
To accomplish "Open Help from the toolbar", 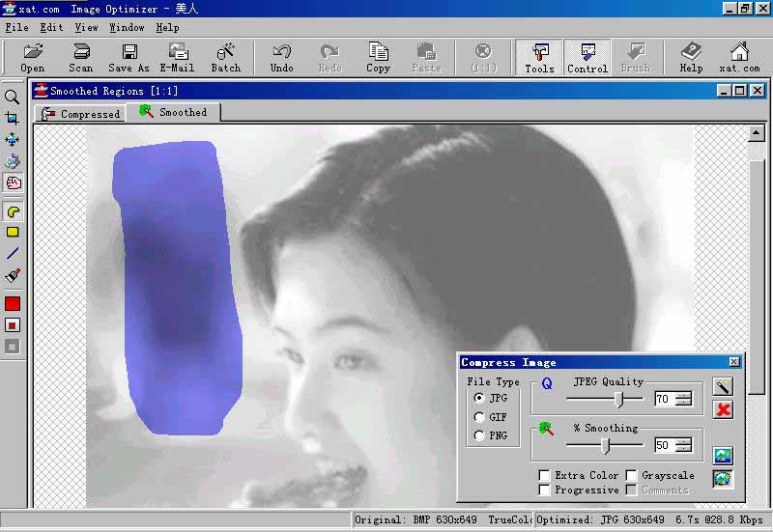I will (691, 58).
